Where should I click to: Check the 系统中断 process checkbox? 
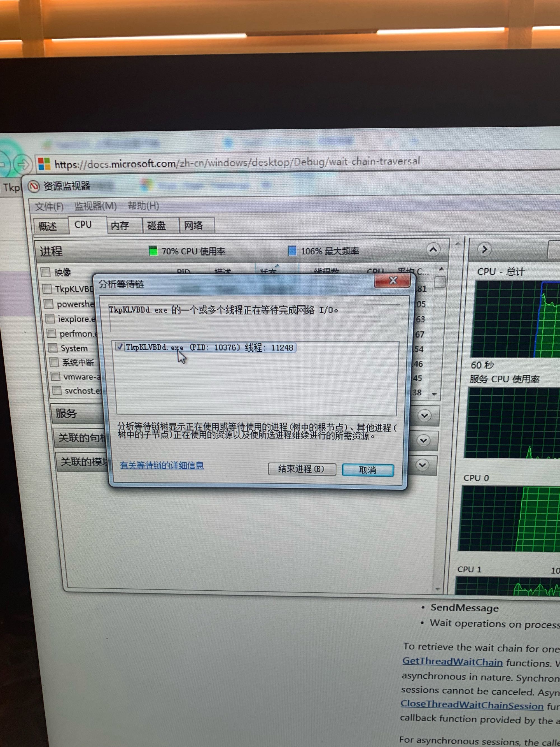tap(54, 362)
